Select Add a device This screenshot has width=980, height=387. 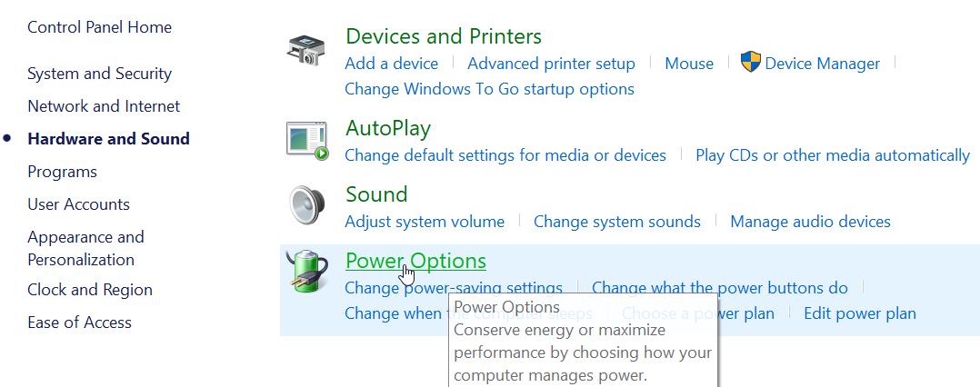coord(392,64)
